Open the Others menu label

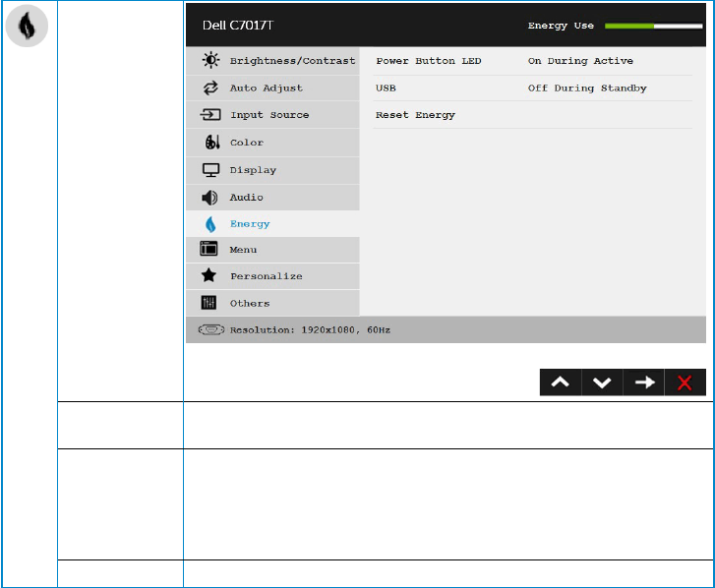pos(250,303)
